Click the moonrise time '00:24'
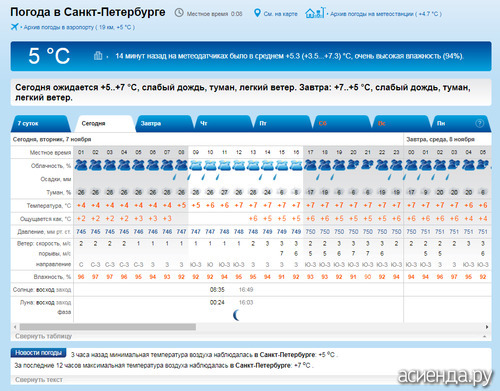500x391 pixels. [x=217, y=302]
